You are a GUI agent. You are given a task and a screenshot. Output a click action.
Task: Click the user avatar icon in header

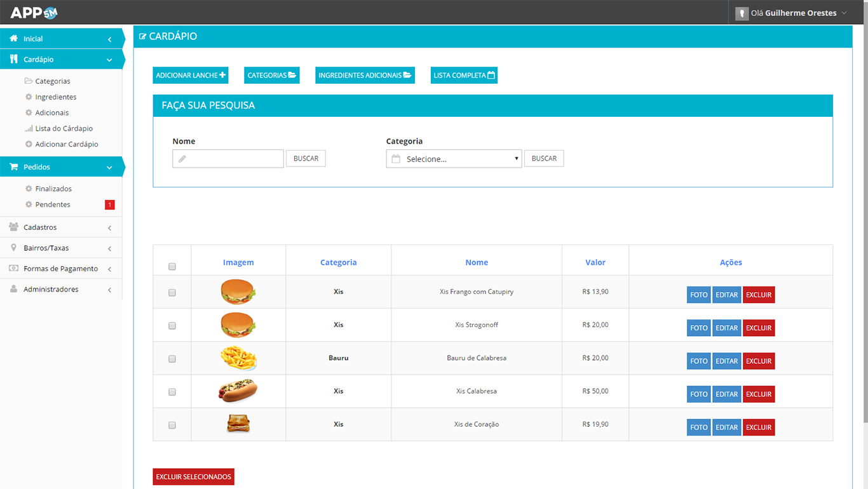pos(742,13)
